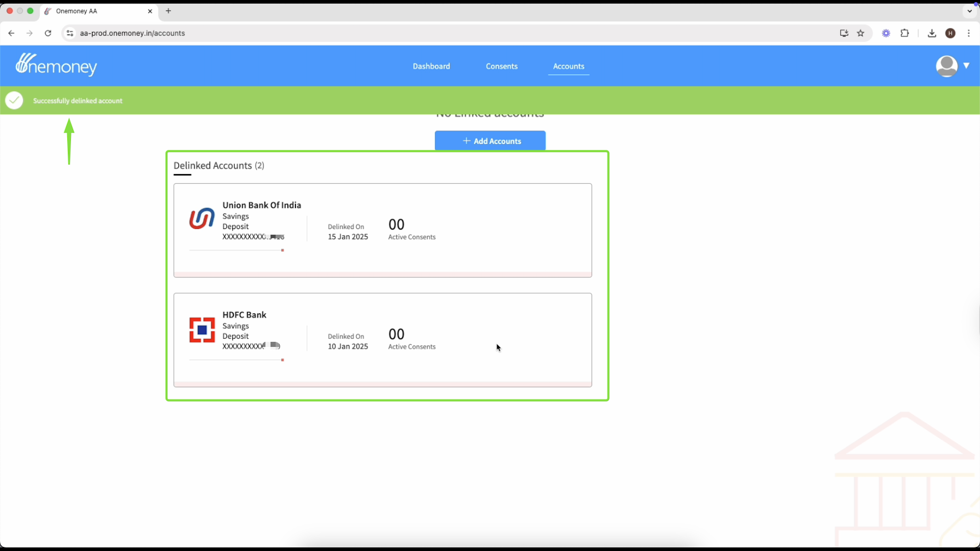Click HDFC Bank's 00 active consents count
The image size is (980, 551).
397,334
